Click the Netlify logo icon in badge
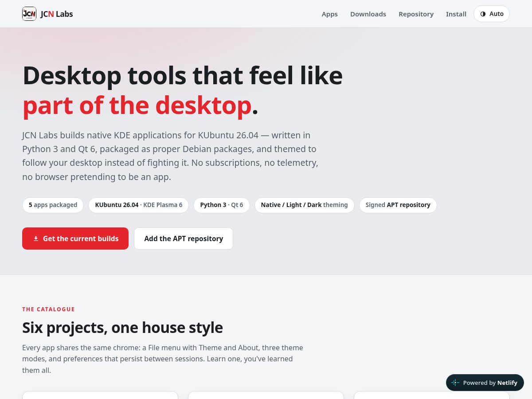The width and height of the screenshot is (532, 399). click(x=455, y=383)
